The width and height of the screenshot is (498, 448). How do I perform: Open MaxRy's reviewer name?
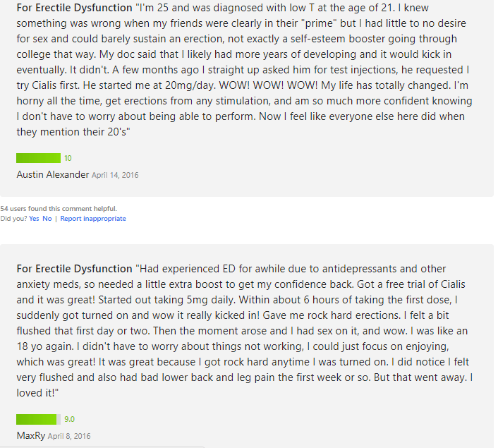tap(31, 435)
